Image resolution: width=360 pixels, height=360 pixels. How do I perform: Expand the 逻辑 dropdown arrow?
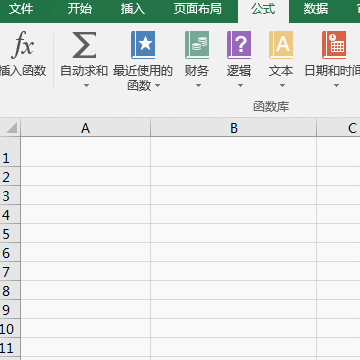click(x=240, y=86)
